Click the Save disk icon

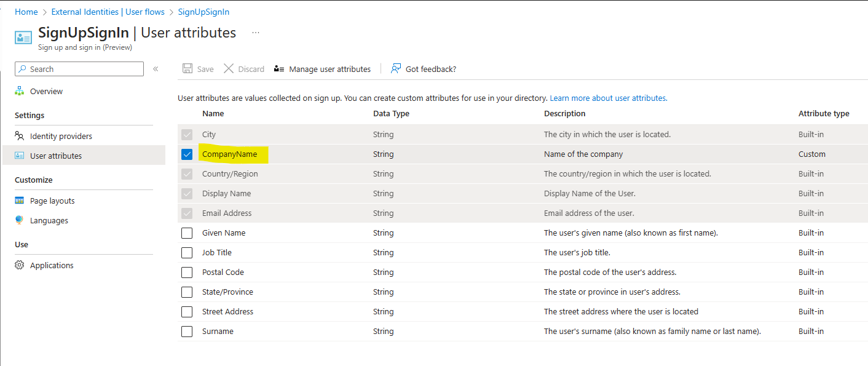186,68
